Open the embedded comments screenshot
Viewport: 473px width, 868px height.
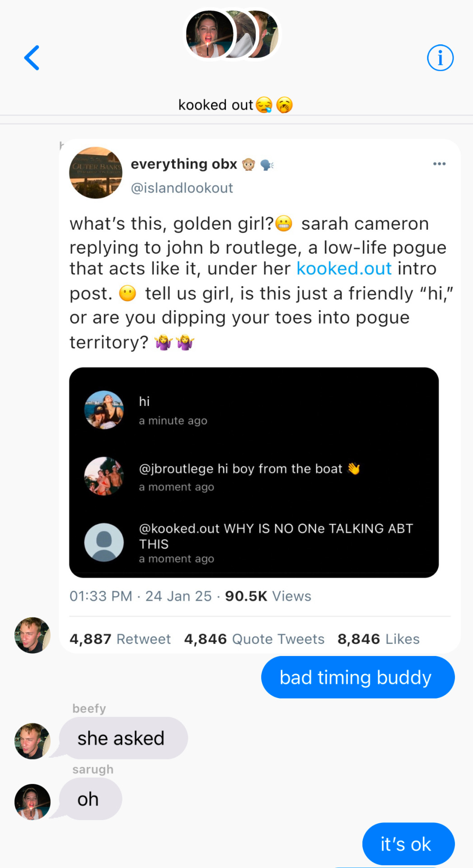pyautogui.click(x=254, y=472)
